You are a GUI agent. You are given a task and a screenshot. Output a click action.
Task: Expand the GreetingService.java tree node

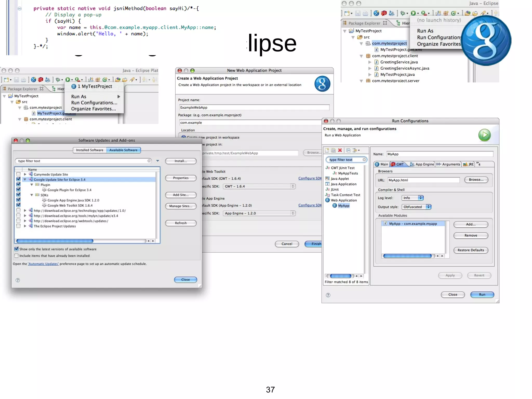coord(370,62)
